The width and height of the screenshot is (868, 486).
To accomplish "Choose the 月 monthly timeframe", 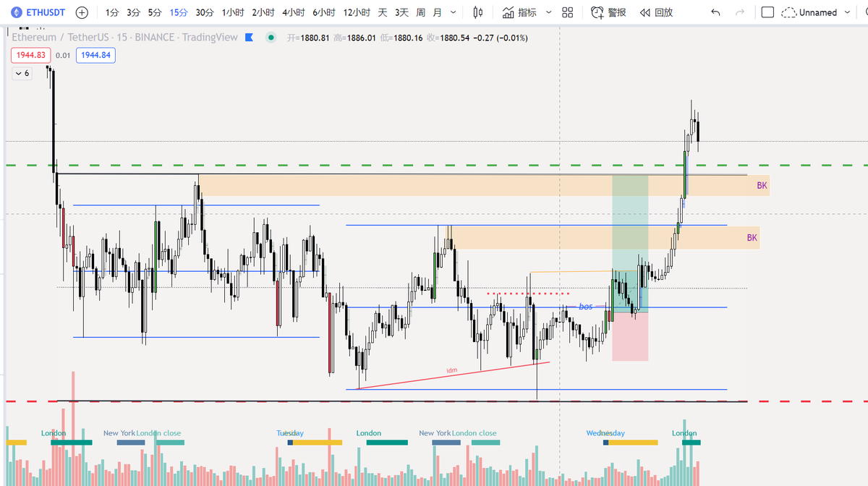I will tap(437, 12).
